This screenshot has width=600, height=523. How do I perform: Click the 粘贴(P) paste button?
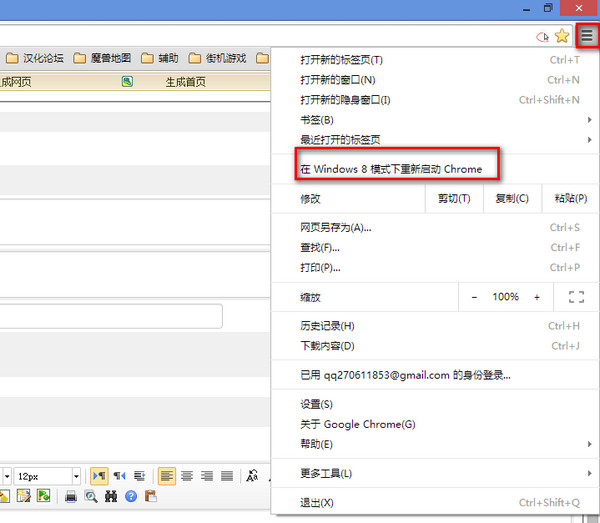pos(571,199)
